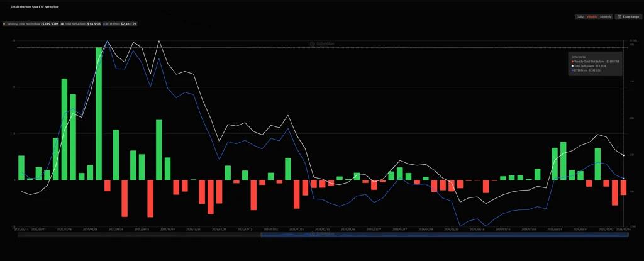Image resolution: width=644 pixels, height=261 pixels.
Task: Toggle the Weekly Total Net Inflow legend
Action: click(31, 24)
